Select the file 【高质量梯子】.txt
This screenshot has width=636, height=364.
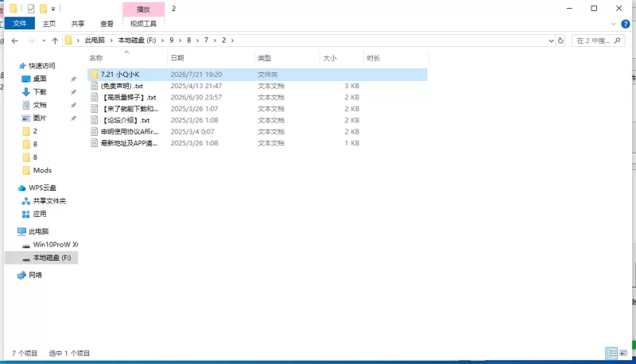point(257,97)
